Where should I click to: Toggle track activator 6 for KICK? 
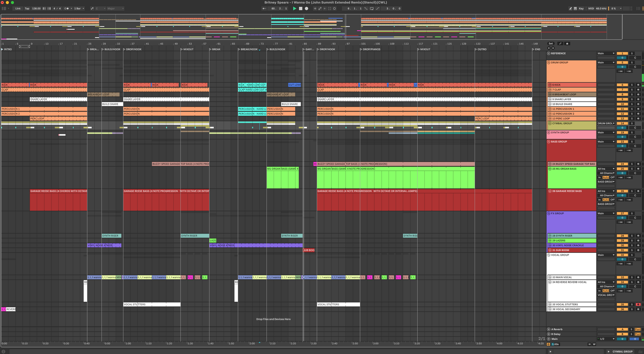(622, 85)
